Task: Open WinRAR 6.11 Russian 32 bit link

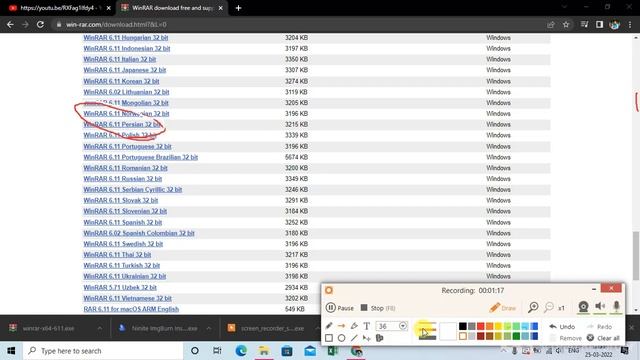Action: (122, 178)
